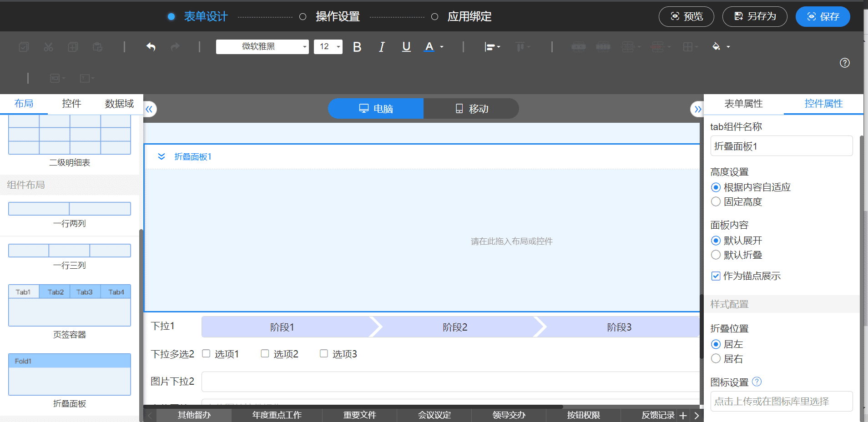The image size is (868, 422).
Task: Select the 一行三列 layout thumbnail
Action: [70, 251]
